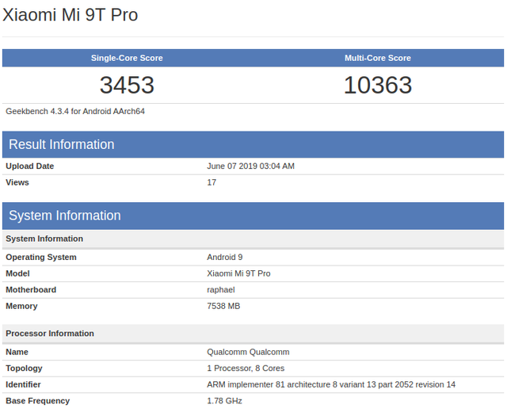
Task: Click the Upload Date label
Action: pos(30,166)
